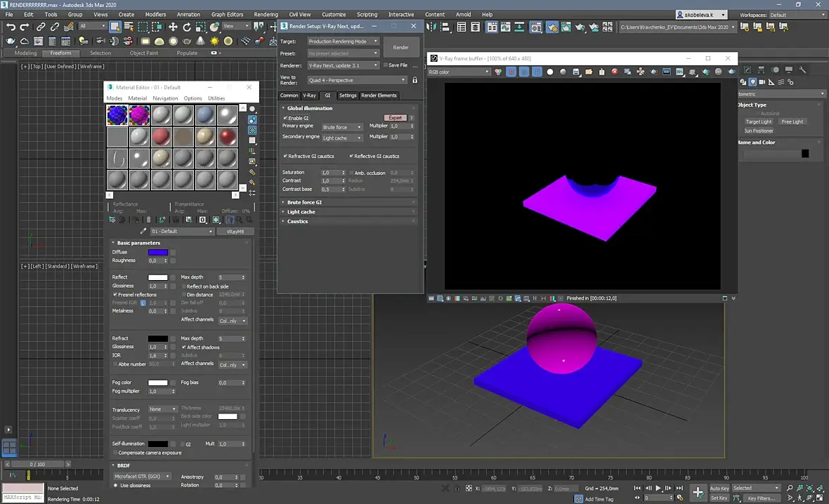Click the blue Diffuse color swatch
Viewport: 829px width, 504px height.
157,252
